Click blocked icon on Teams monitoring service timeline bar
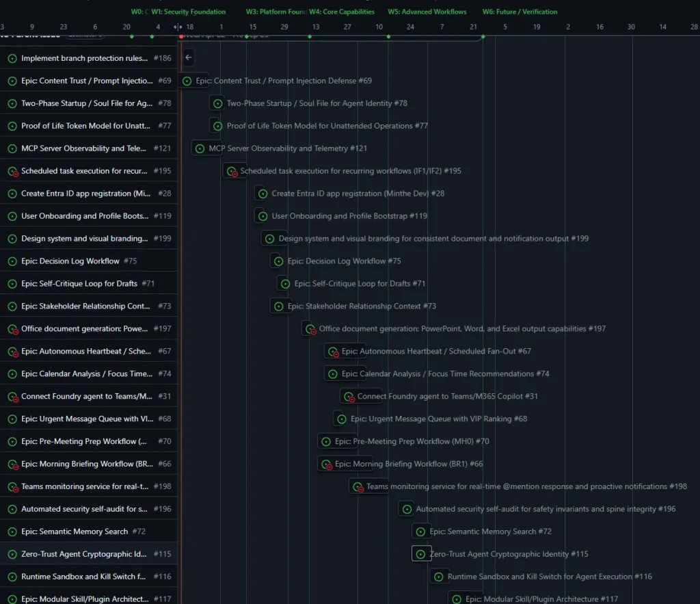Viewport: 700px width, 604px height. pos(358,487)
